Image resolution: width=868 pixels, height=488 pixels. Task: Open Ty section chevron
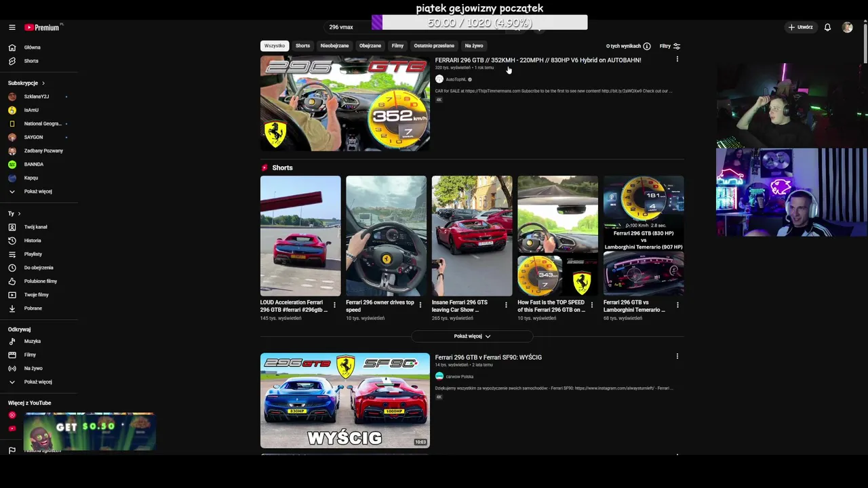point(19,213)
